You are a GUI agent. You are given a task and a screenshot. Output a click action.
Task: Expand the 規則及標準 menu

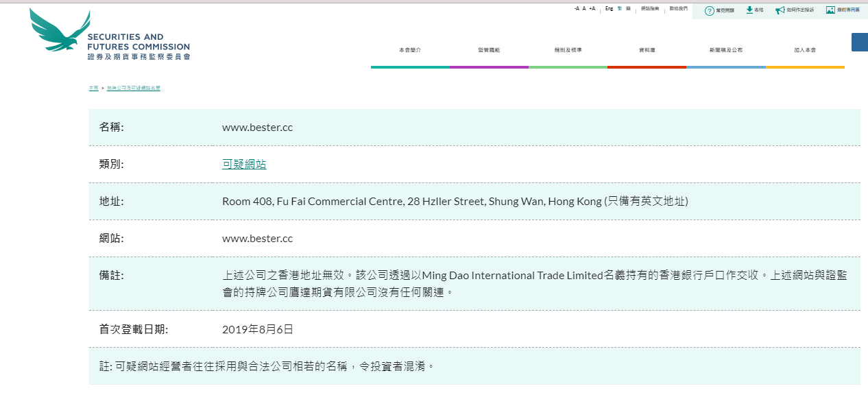click(568, 50)
